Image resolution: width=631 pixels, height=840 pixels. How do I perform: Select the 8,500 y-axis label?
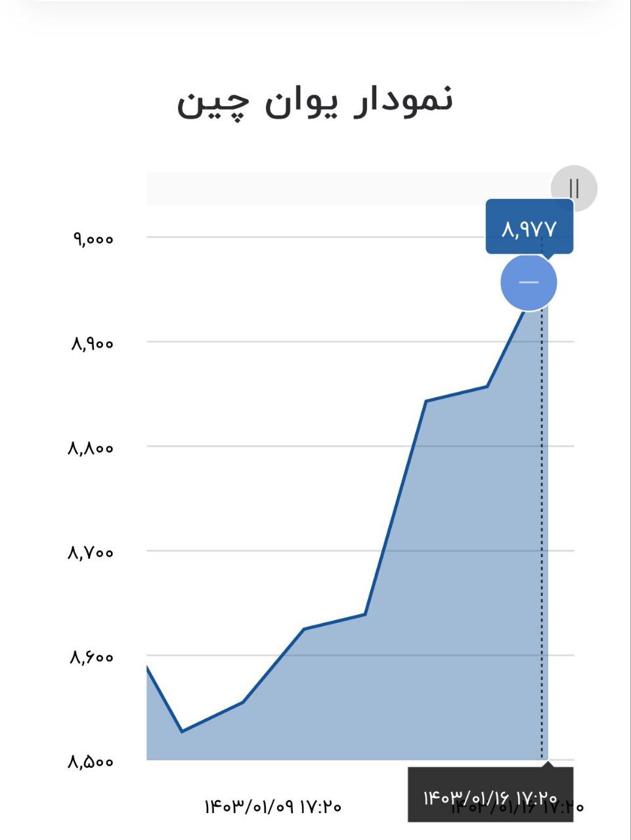click(x=91, y=761)
